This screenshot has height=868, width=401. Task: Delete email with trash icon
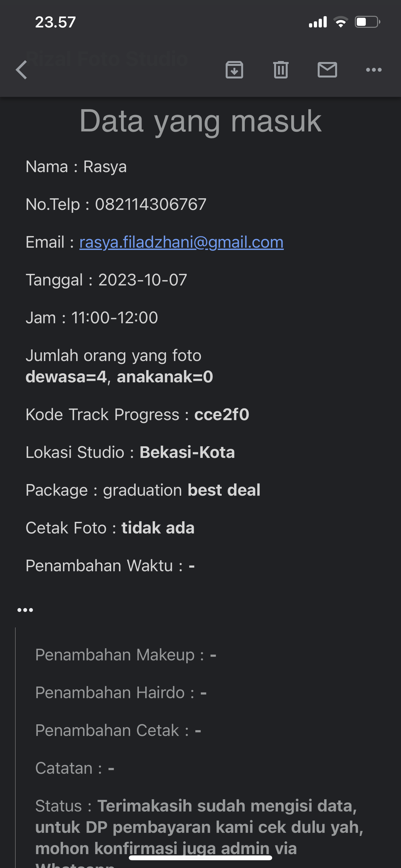(x=281, y=70)
